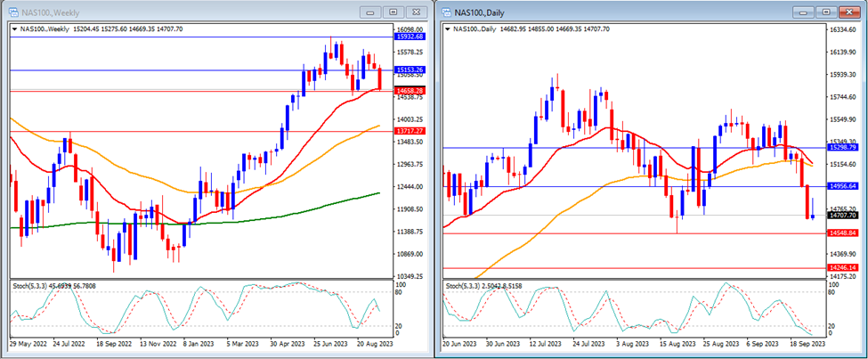The width and height of the screenshot is (868, 359).
Task: Close the NAS100 Daily chart window
Action: coord(849,12)
